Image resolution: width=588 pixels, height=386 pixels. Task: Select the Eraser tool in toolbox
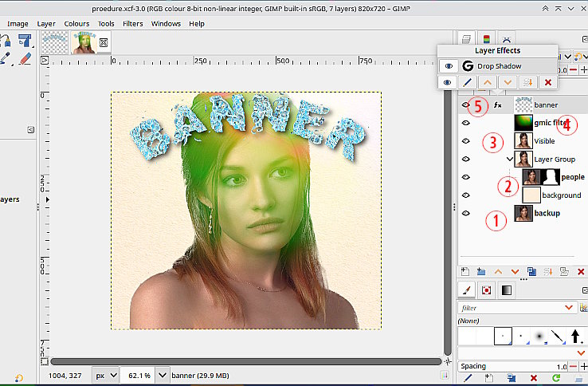pos(25,58)
